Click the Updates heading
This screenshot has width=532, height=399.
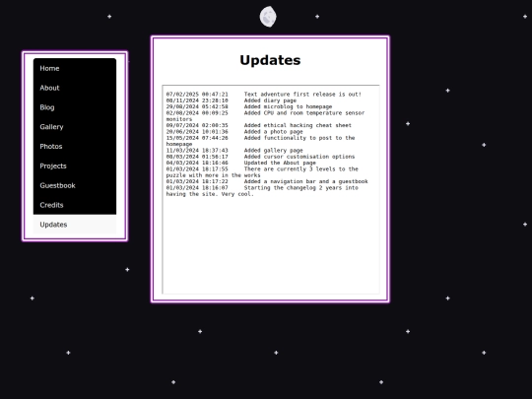tap(270, 60)
